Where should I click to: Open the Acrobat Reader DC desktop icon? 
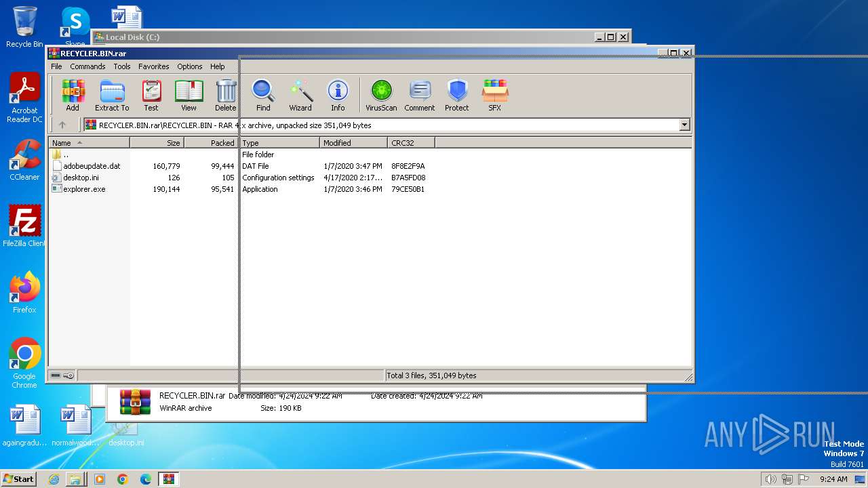24,98
